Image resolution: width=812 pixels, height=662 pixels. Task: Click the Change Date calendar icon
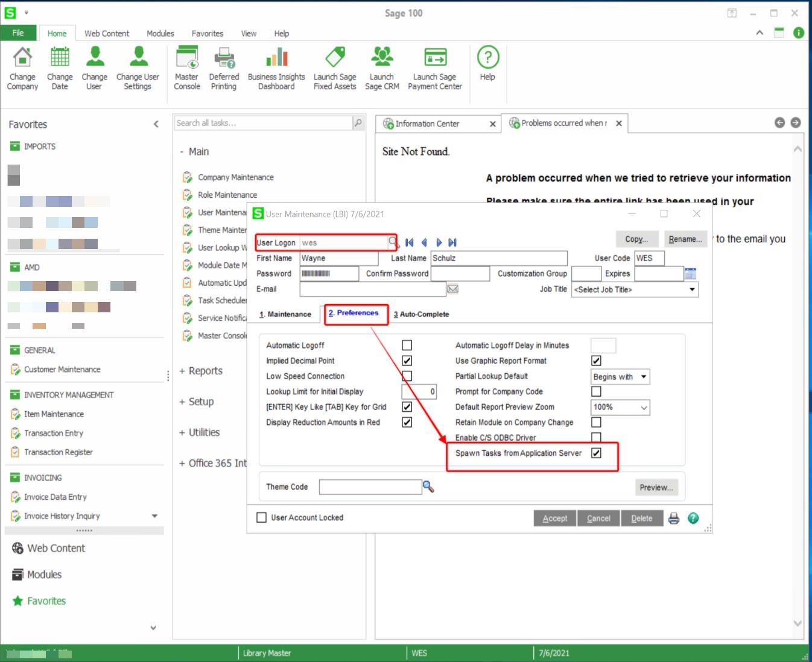tap(60, 57)
